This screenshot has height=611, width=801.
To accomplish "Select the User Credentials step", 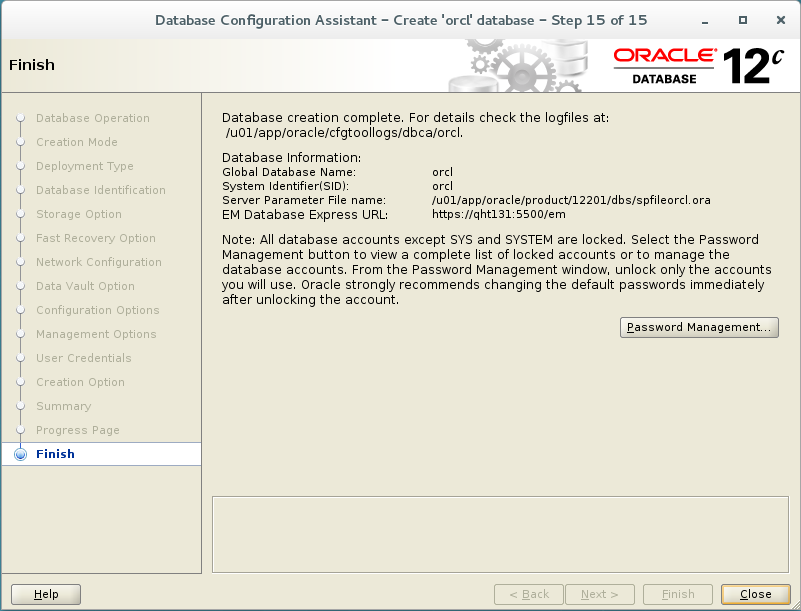I will [x=84, y=358].
